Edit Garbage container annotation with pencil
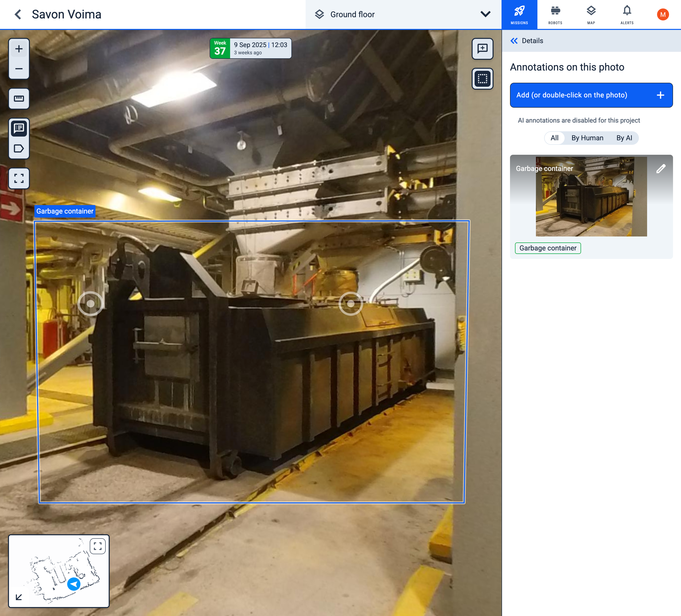The image size is (681, 616). [660, 169]
